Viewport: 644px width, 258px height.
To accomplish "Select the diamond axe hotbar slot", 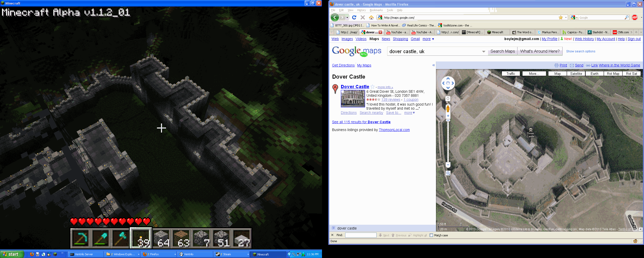I will (121, 238).
